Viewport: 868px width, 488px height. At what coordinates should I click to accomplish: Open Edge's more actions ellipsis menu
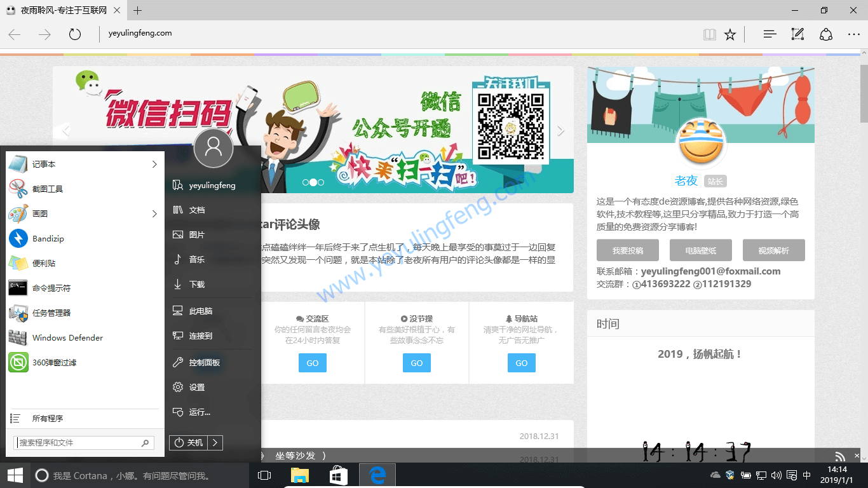[854, 34]
